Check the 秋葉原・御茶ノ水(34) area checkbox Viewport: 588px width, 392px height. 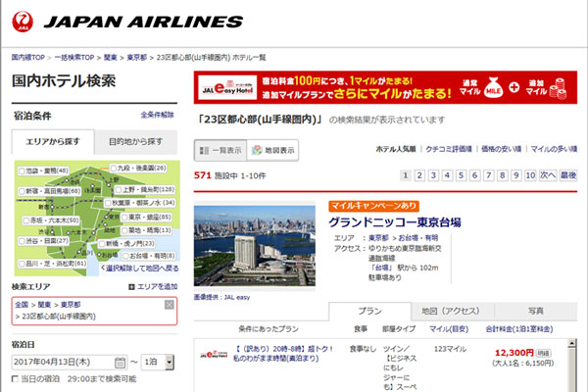tap(108, 203)
